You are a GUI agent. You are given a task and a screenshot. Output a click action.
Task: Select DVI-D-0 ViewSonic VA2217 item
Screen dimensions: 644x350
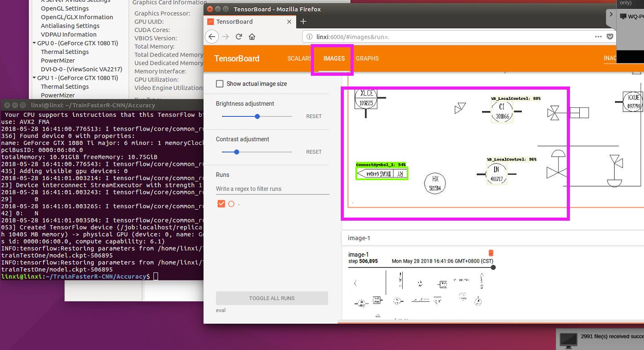pyautogui.click(x=81, y=69)
